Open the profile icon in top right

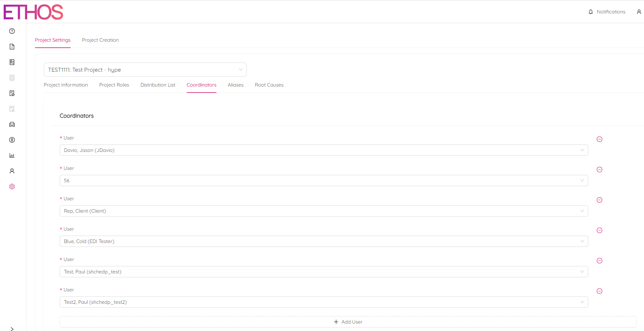click(x=639, y=12)
